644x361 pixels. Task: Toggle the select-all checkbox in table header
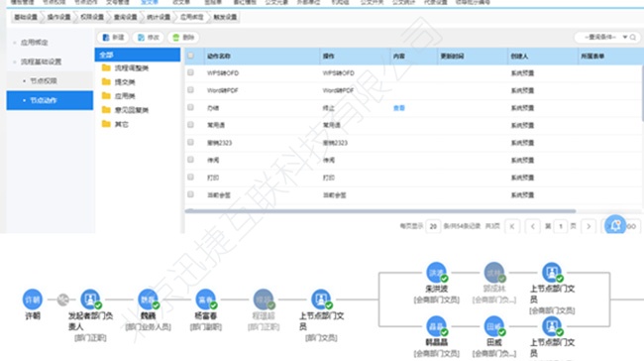(x=190, y=56)
